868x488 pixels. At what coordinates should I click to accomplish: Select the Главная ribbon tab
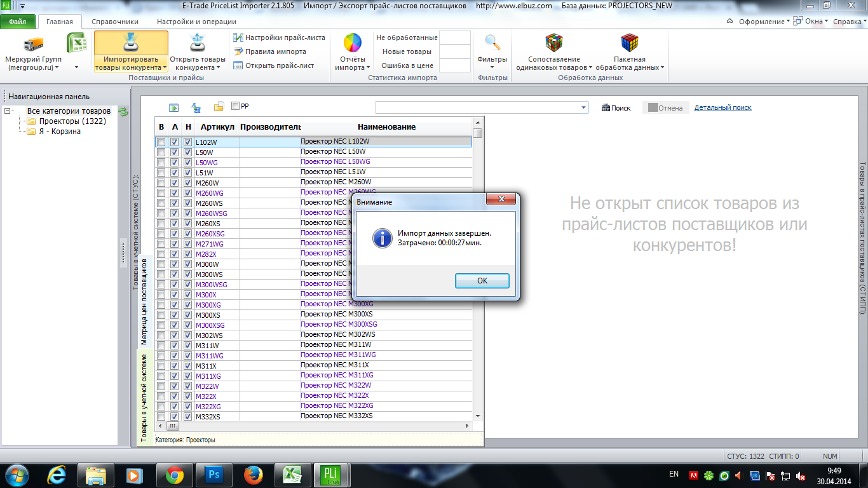click(60, 22)
